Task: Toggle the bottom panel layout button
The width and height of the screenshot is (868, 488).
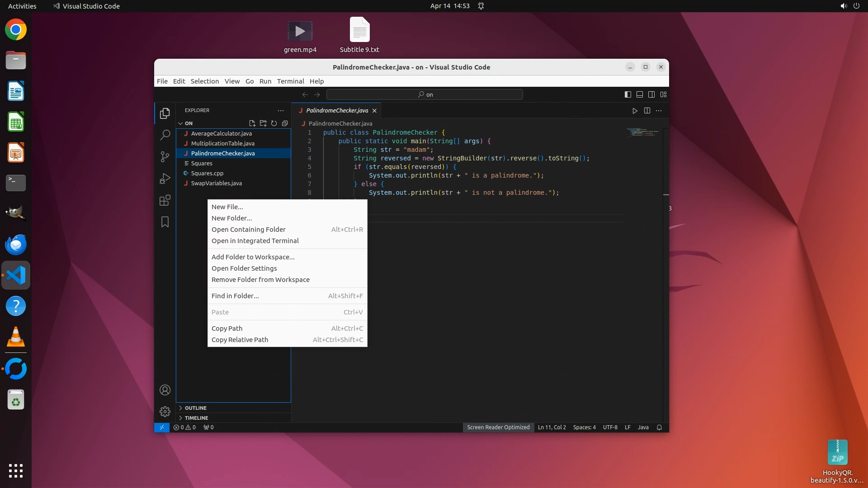Action: click(x=640, y=94)
